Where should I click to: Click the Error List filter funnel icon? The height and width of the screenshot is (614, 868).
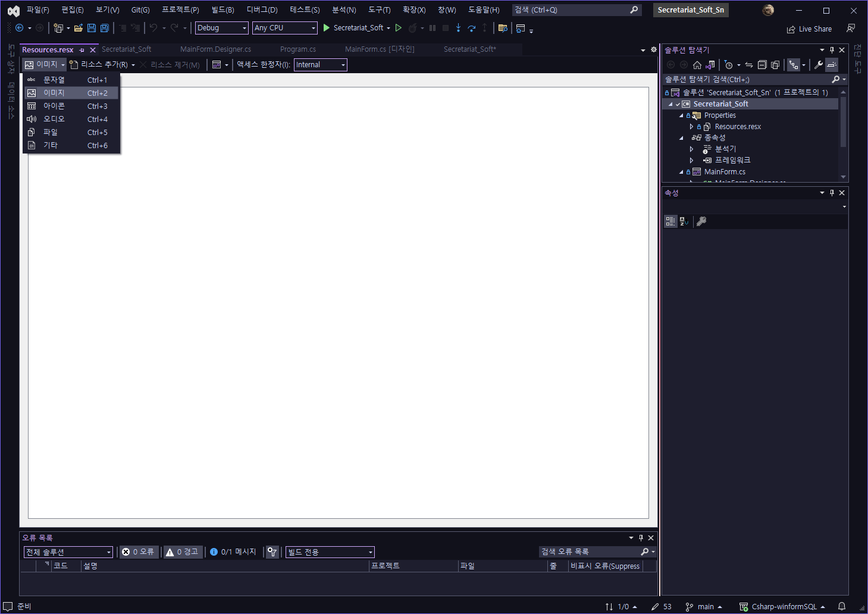pos(272,552)
